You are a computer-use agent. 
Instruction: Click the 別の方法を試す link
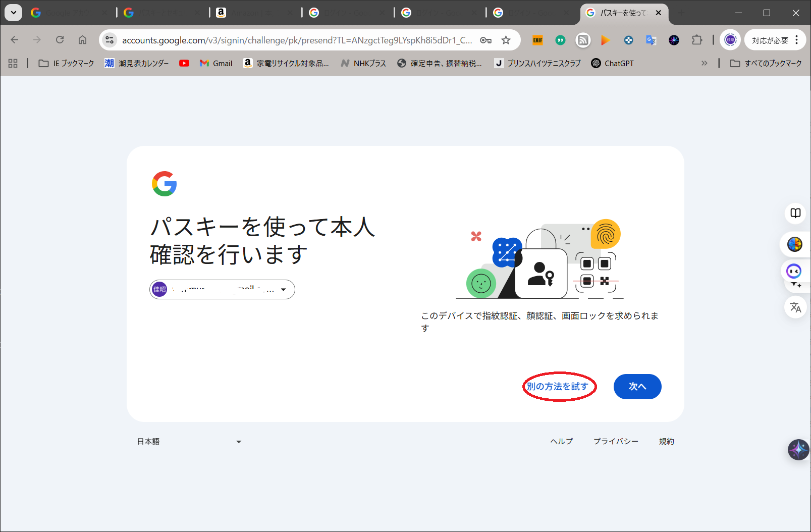point(558,387)
